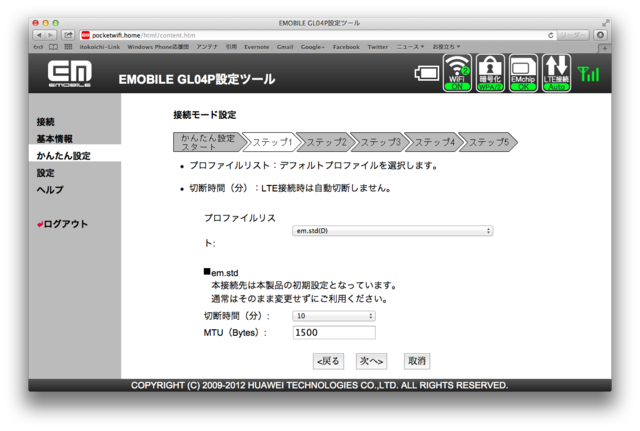
Task: Click the MTU (Bytes) field with 1500
Action: [x=334, y=333]
